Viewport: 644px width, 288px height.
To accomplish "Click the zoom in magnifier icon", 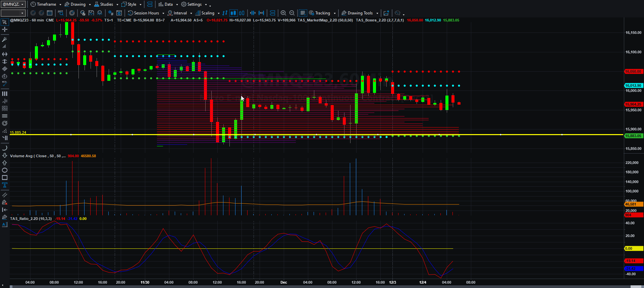I will [x=283, y=13].
